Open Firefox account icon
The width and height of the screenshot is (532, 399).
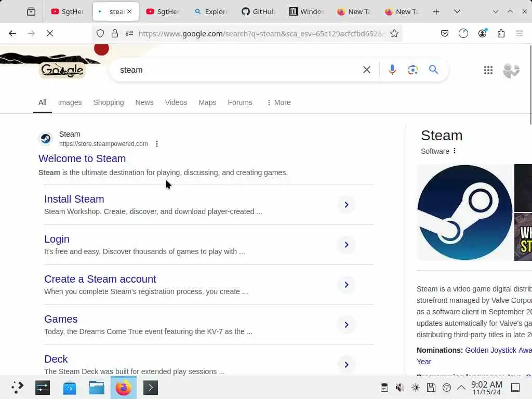tap(482, 33)
